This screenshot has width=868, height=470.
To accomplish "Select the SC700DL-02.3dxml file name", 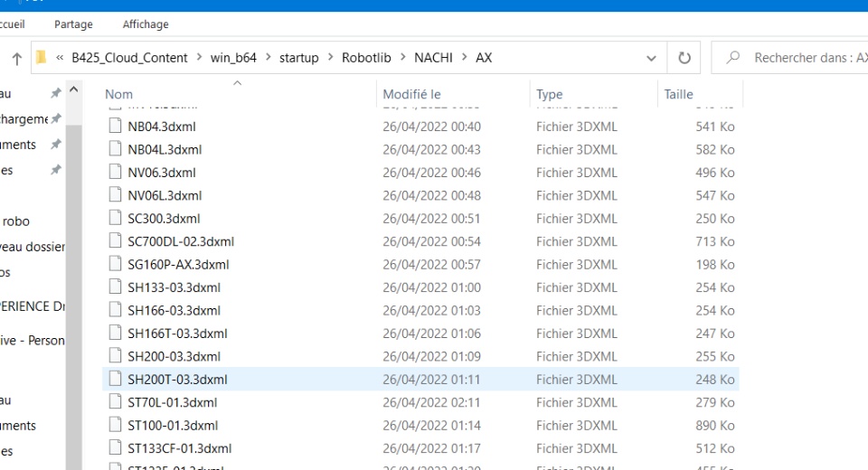I will tap(181, 241).
